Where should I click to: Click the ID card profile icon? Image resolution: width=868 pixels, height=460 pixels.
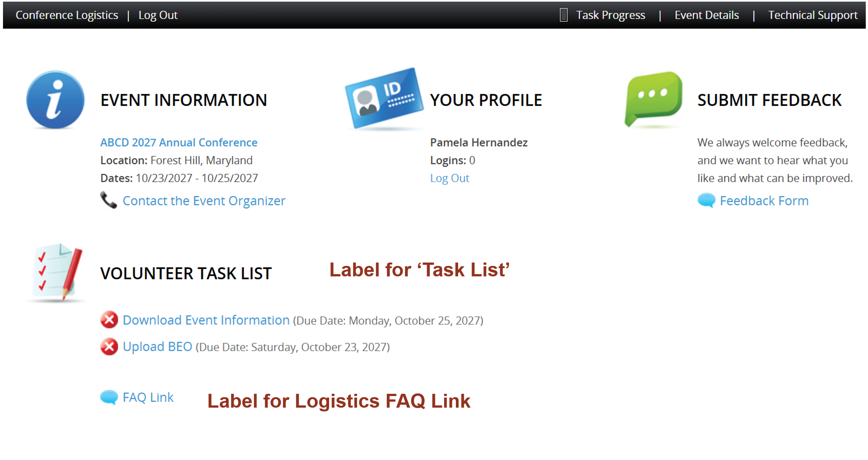(x=384, y=98)
